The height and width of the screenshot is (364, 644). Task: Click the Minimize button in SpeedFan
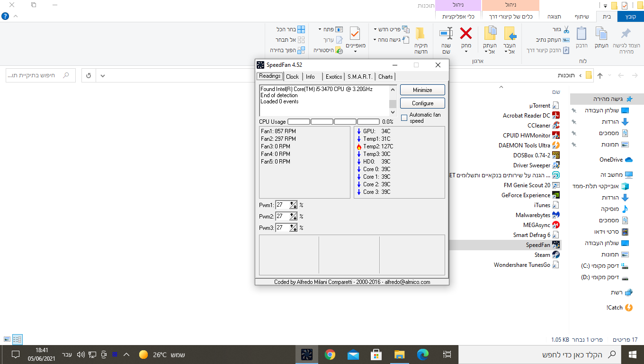click(x=422, y=90)
